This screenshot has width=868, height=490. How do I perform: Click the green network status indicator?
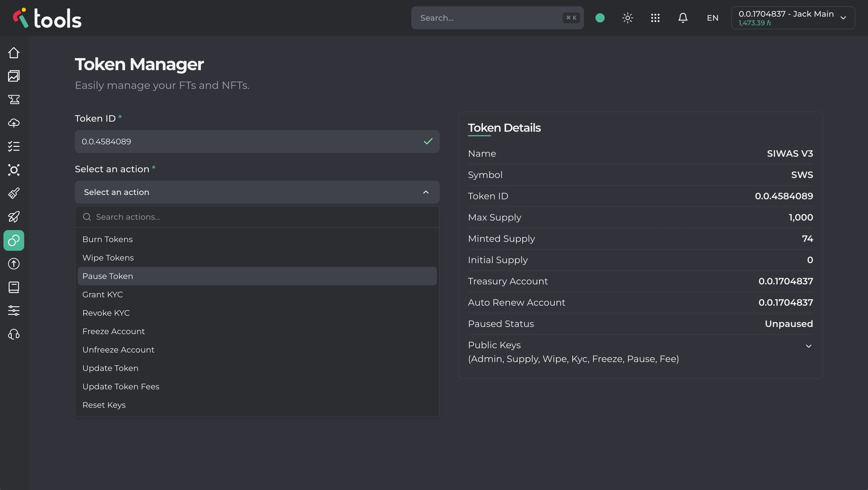click(x=600, y=18)
